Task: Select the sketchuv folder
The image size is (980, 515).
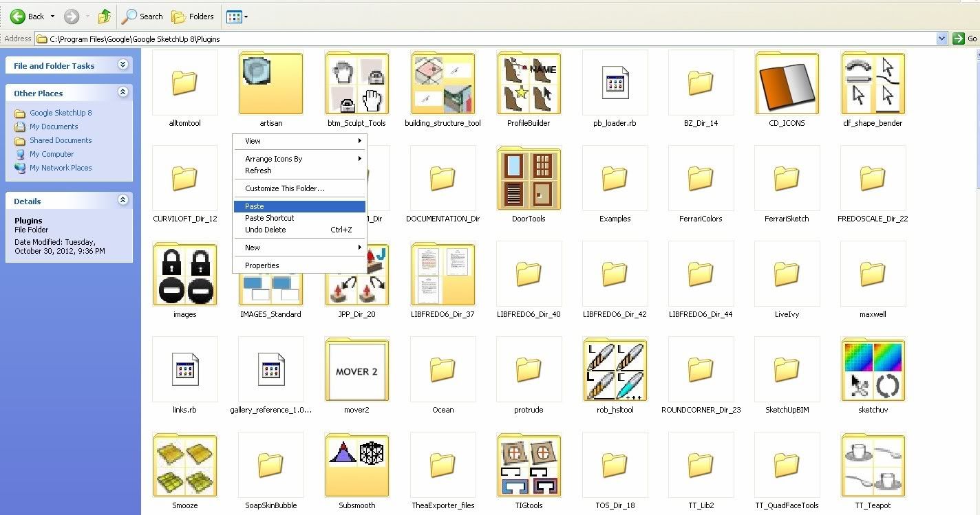Action: pyautogui.click(x=873, y=375)
